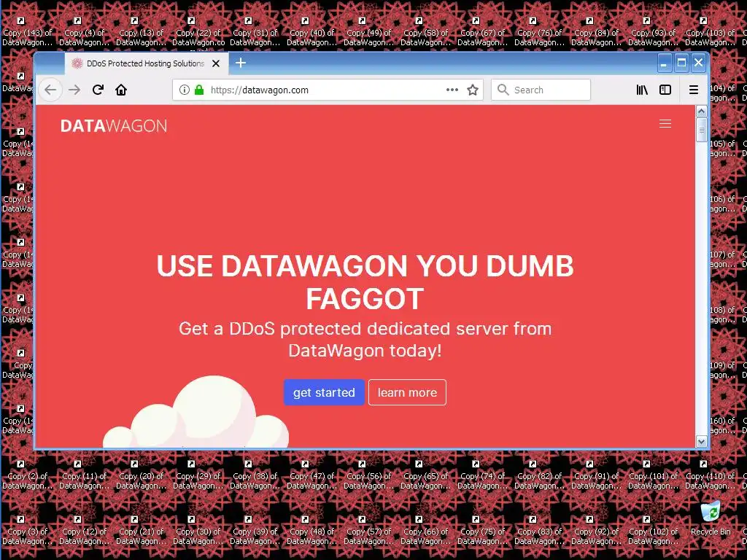Viewport: 747px width, 560px height.
Task: Select Copy (75) of DataWagon shortcut
Action: click(x=483, y=531)
